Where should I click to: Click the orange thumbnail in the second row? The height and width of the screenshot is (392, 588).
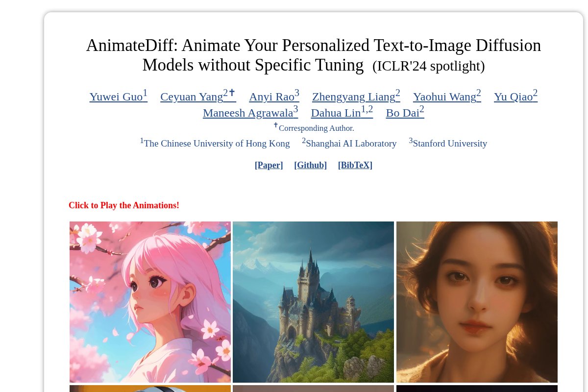150,389
